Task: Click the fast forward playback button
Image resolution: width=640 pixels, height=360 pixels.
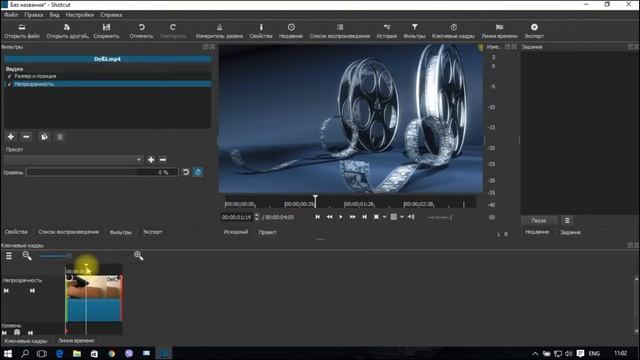Action: pyautogui.click(x=353, y=217)
